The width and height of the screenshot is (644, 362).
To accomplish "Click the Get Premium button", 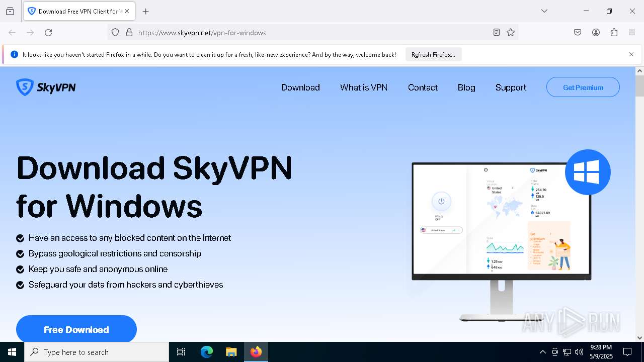I will point(583,87).
